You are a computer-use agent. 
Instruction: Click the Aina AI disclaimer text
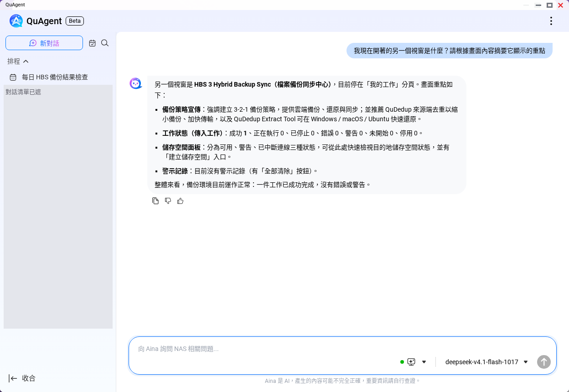[342, 381]
